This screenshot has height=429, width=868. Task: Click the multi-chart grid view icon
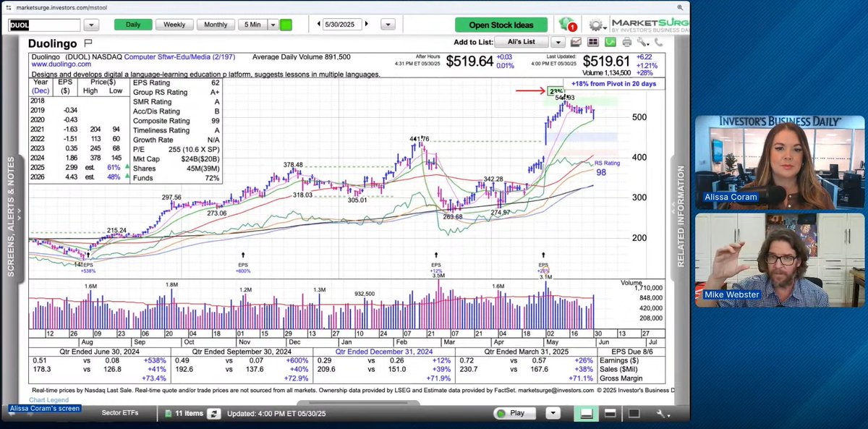click(x=593, y=43)
